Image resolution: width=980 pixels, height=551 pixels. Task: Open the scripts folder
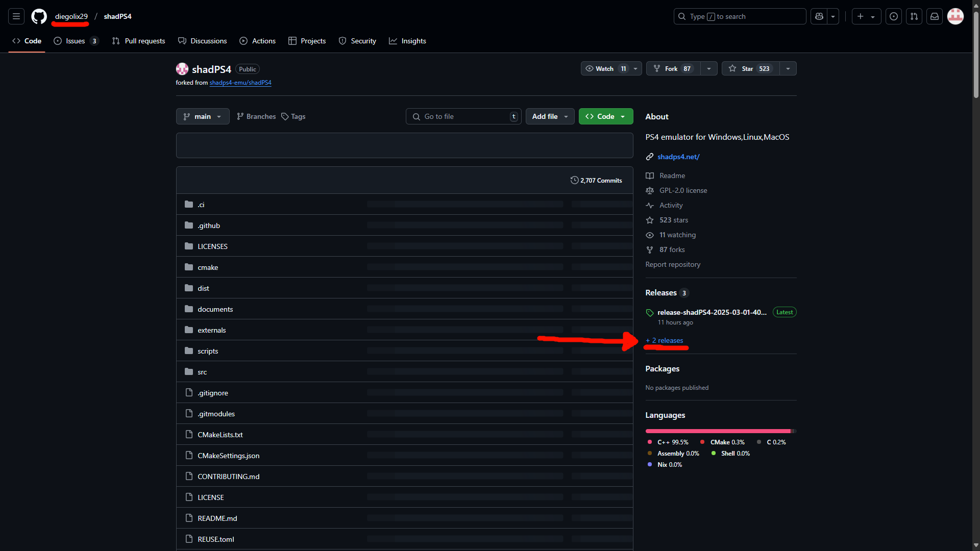pos(208,351)
